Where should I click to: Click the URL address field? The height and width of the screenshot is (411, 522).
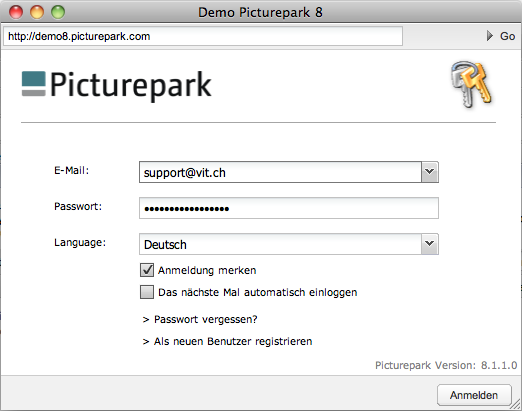[203, 36]
